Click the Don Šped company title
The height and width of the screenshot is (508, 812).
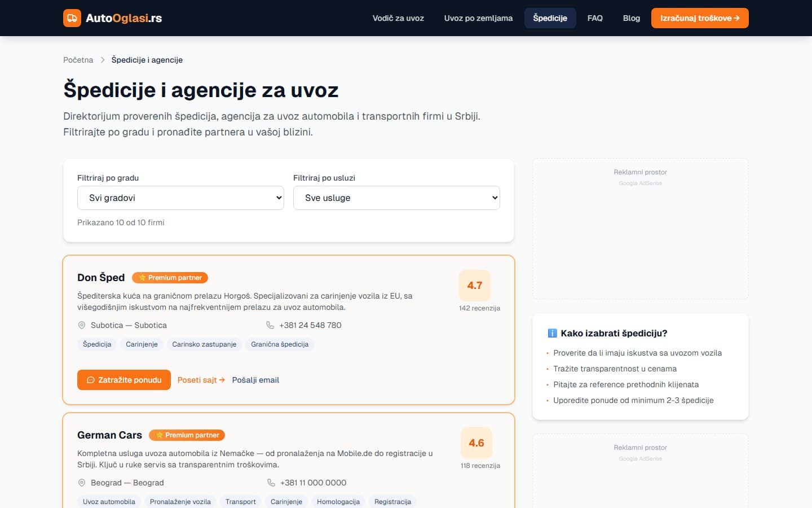[x=101, y=278]
